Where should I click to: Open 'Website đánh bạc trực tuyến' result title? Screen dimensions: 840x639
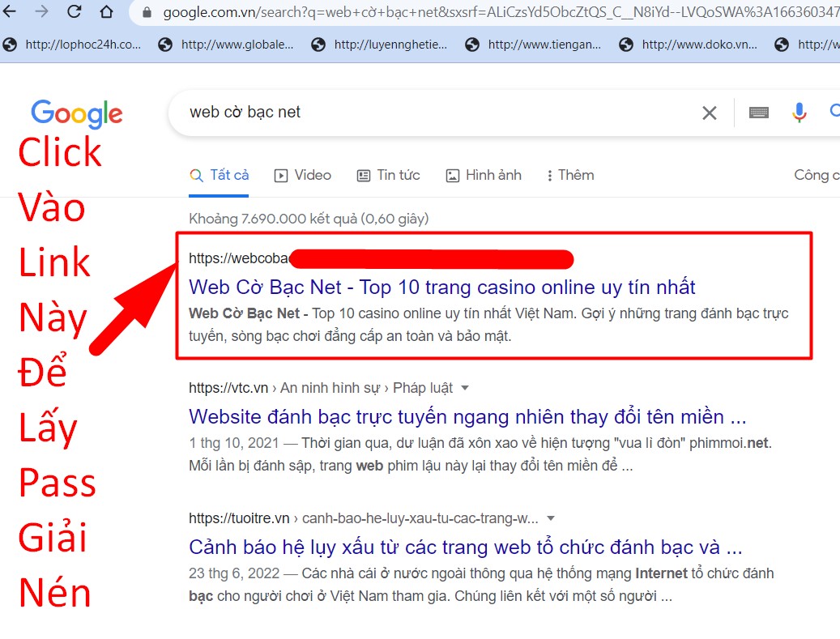[467, 417]
